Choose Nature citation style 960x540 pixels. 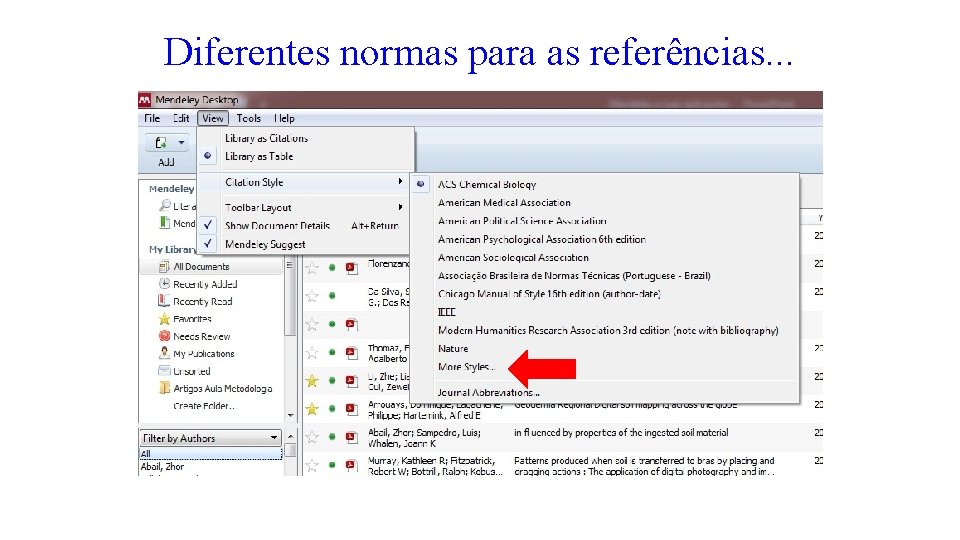click(453, 348)
